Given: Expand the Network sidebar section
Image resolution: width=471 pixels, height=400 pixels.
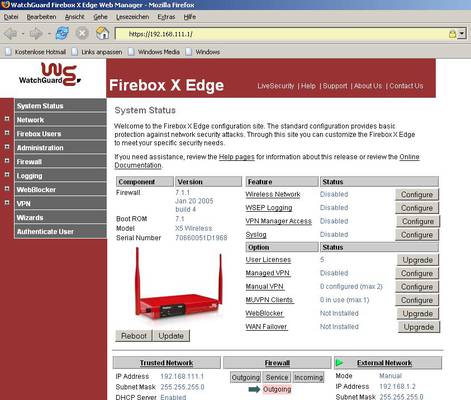Looking at the screenshot, I should point(7,119).
